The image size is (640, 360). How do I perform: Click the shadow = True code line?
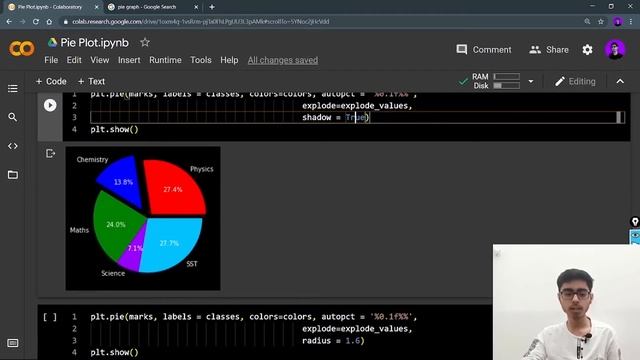[335, 118]
